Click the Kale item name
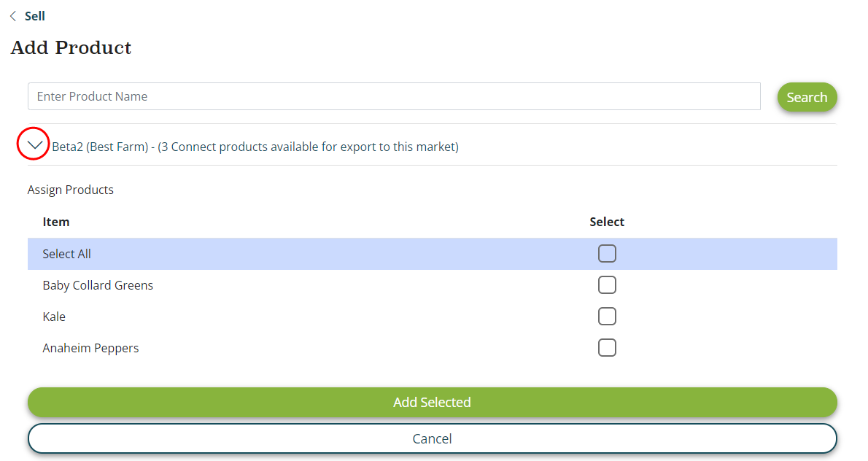 point(54,317)
